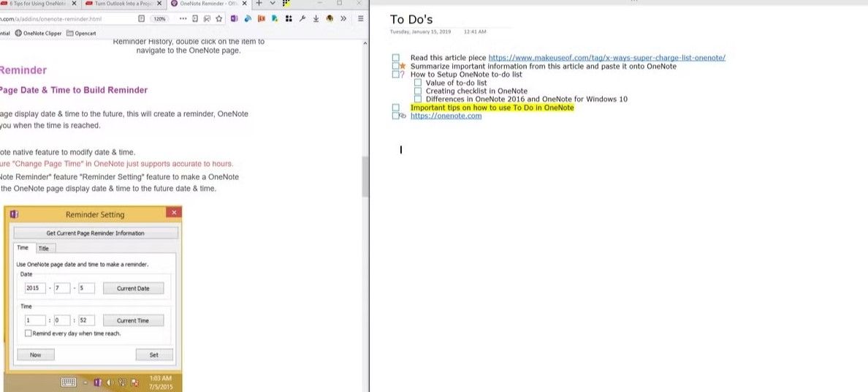The image size is (868, 392).
Task: Click the question mark tag on How to Setup
Action: [x=403, y=75]
